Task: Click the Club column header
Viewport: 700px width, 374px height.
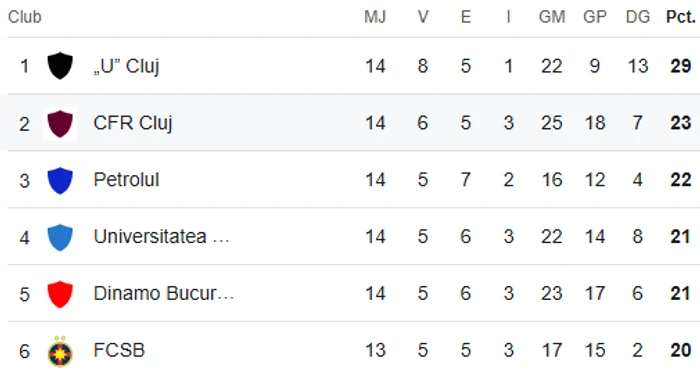Action: click(x=25, y=17)
